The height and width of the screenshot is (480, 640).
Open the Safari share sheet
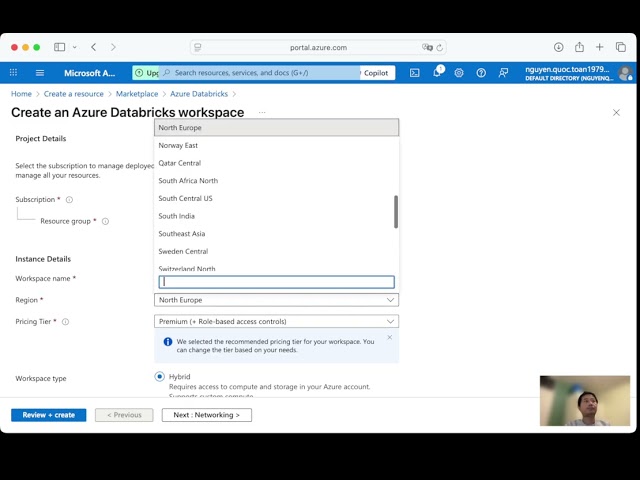(x=579, y=47)
